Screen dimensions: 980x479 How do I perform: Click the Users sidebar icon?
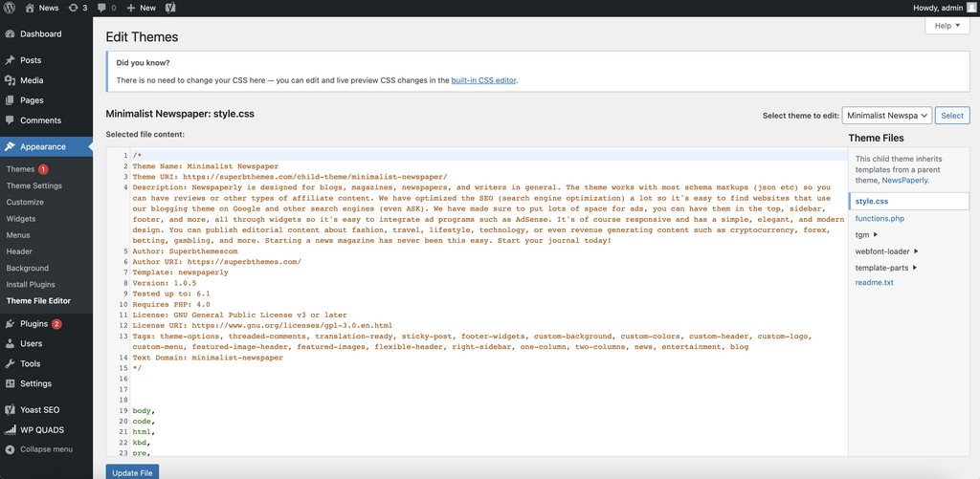(x=10, y=343)
